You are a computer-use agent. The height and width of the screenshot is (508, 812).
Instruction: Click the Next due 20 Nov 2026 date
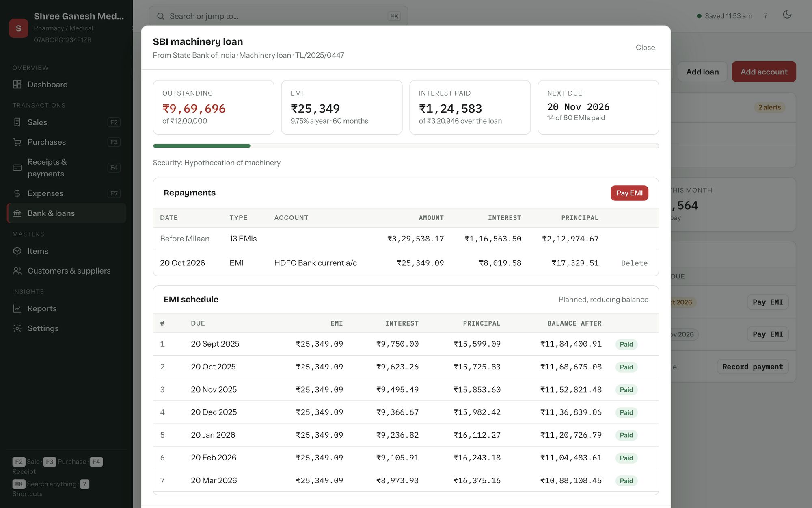578,107
